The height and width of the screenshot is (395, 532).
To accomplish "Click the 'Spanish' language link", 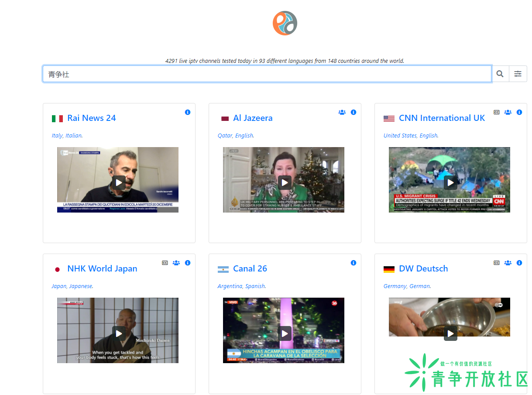I will [x=255, y=286].
